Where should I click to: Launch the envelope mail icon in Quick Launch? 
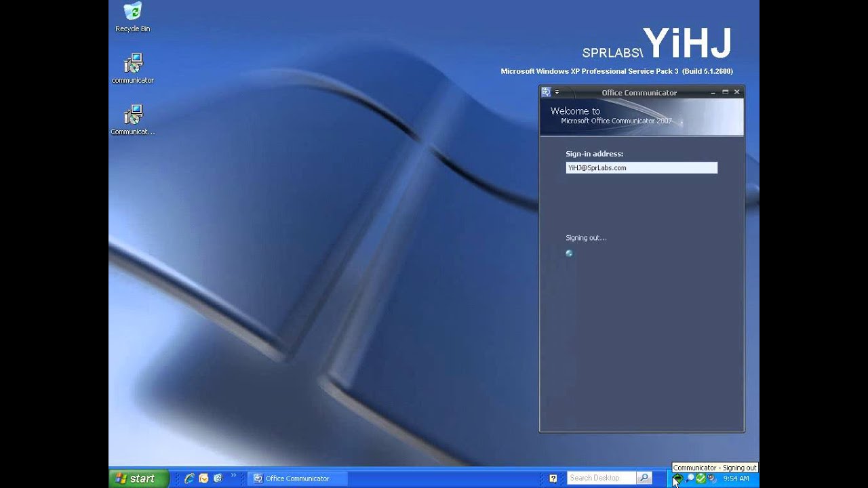(x=203, y=478)
